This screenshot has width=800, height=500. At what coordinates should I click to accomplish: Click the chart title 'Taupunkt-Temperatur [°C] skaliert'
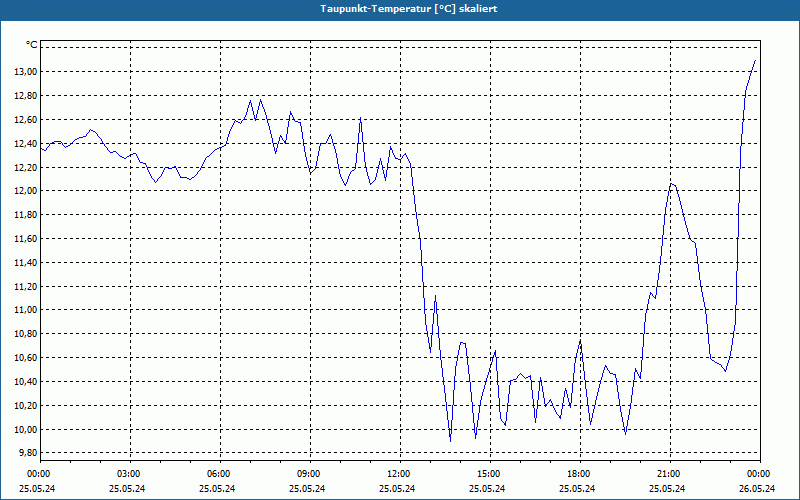(x=409, y=9)
